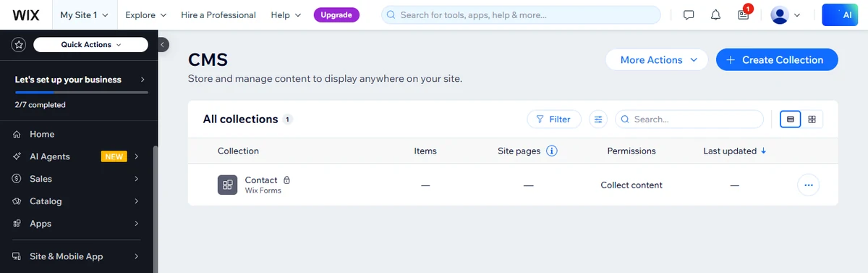The image size is (868, 273).
Task: Switch to list view layout
Action: pyautogui.click(x=791, y=119)
